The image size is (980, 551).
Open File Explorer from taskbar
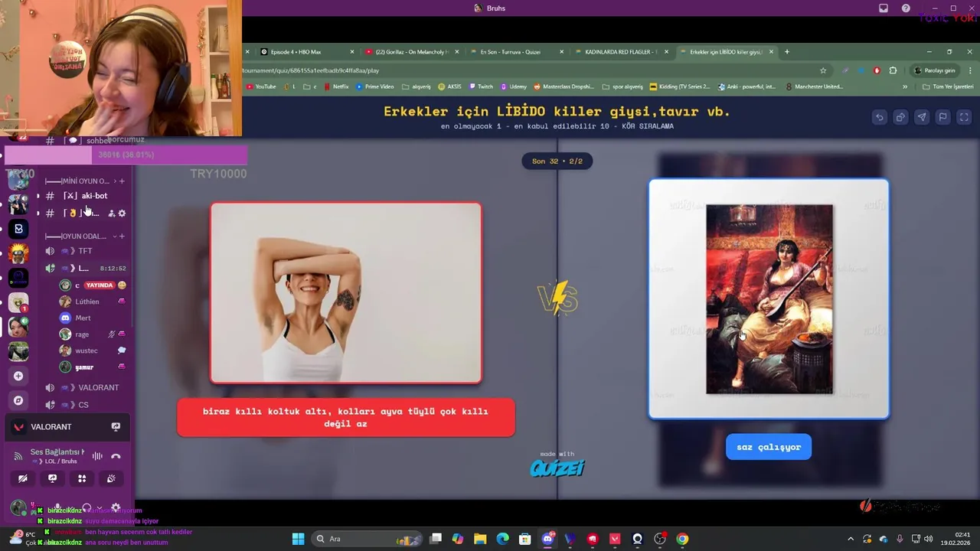[480, 539]
